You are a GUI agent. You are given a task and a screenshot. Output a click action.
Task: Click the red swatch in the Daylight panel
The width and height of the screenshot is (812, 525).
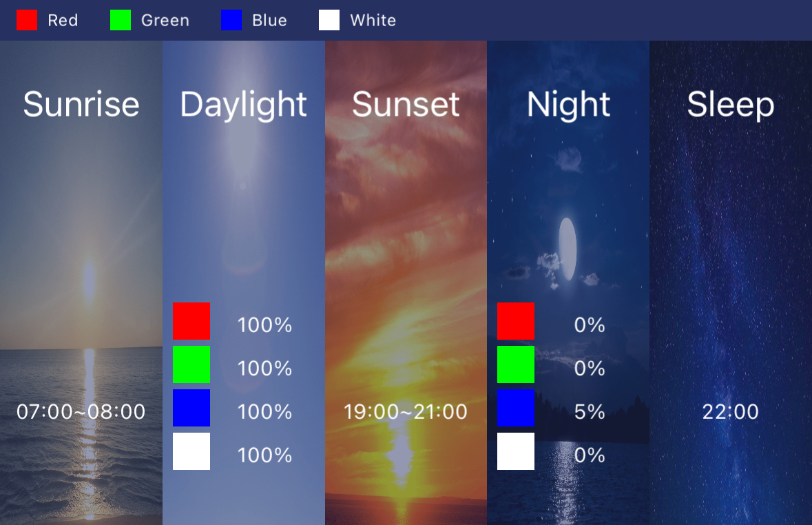pos(191,321)
